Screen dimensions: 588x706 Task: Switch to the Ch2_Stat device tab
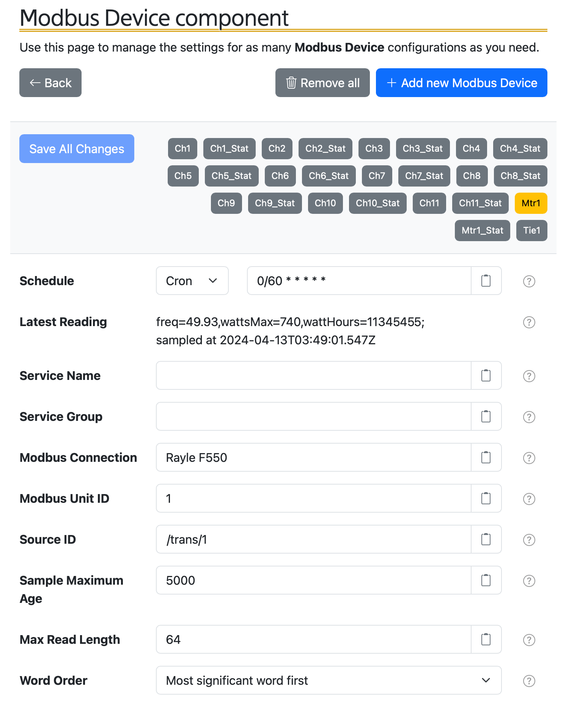pos(325,149)
